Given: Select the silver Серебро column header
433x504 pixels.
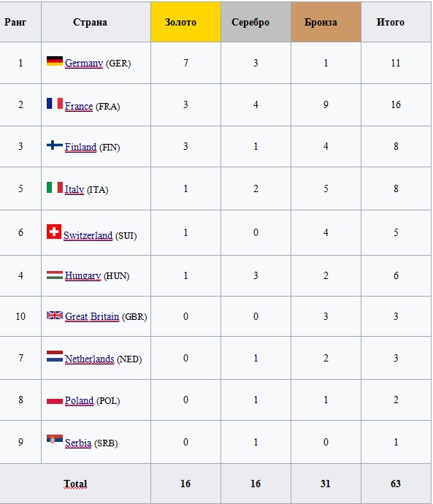Looking at the screenshot, I should click(x=256, y=22).
